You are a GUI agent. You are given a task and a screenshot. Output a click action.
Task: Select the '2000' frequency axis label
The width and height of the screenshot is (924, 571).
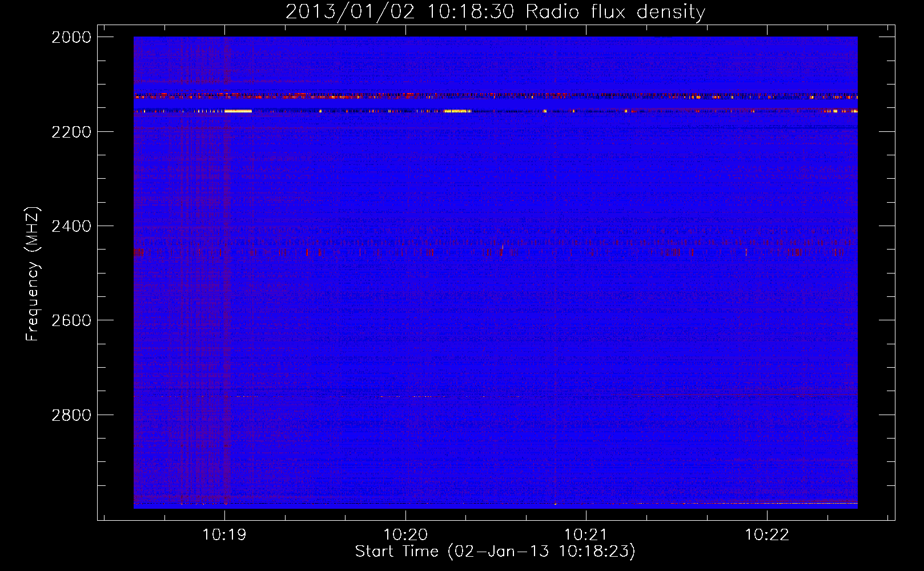point(71,37)
